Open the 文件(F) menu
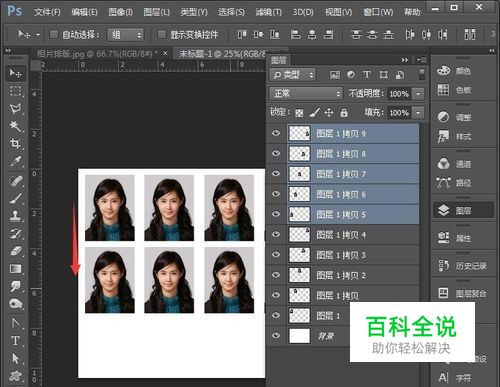The width and height of the screenshot is (500, 387). point(47,12)
